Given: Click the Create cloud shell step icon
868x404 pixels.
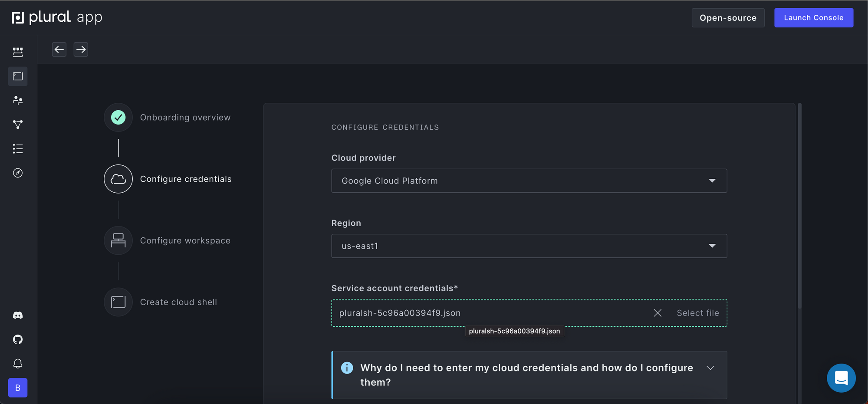Looking at the screenshot, I should (x=118, y=302).
